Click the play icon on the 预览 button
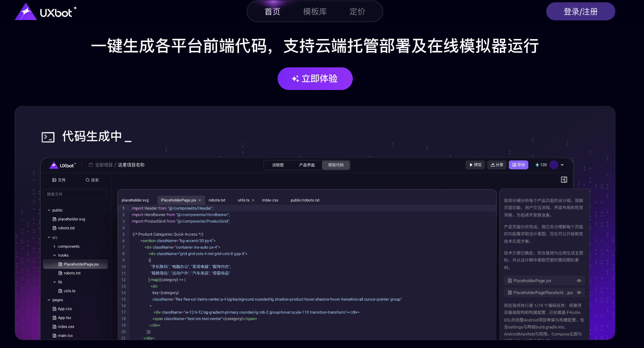Viewport: 644px width, 348px height. (x=470, y=165)
